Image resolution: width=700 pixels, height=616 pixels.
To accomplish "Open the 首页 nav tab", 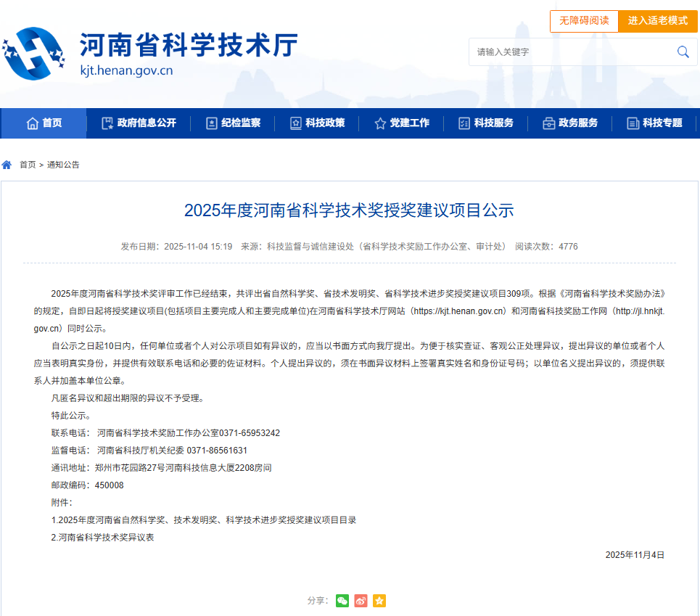I will pyautogui.click(x=44, y=123).
